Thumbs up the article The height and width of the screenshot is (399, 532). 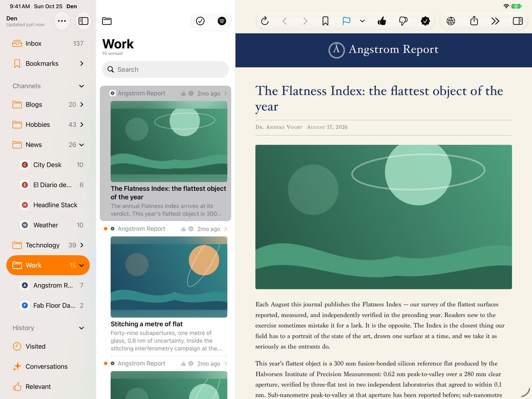tap(382, 21)
